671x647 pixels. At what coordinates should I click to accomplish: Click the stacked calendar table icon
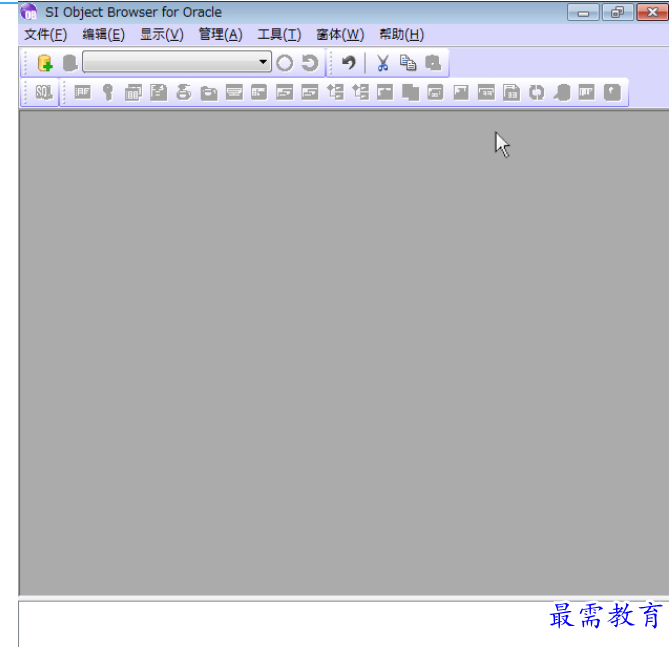pyautogui.click(x=133, y=92)
